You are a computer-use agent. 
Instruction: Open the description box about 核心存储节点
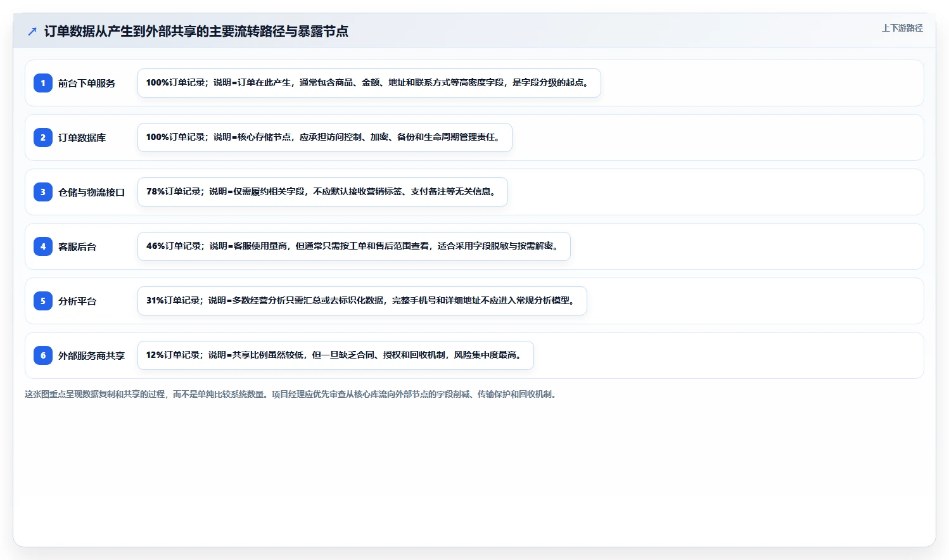325,137
